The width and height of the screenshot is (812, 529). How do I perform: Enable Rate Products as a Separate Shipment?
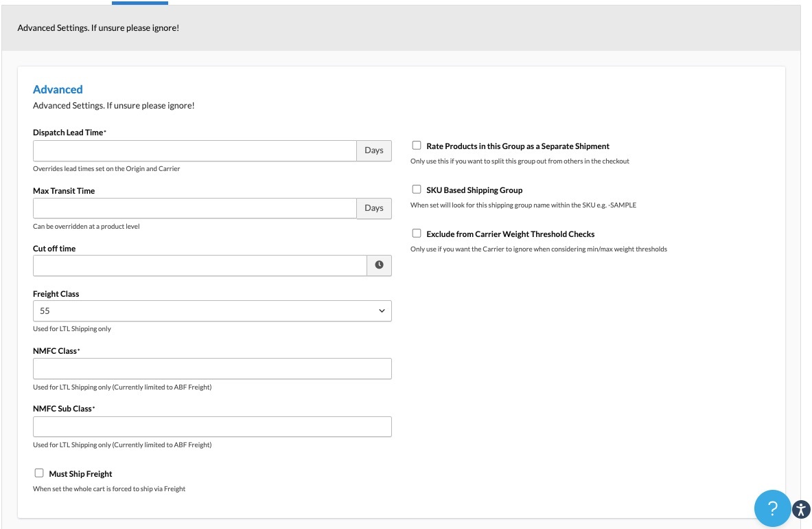click(417, 146)
